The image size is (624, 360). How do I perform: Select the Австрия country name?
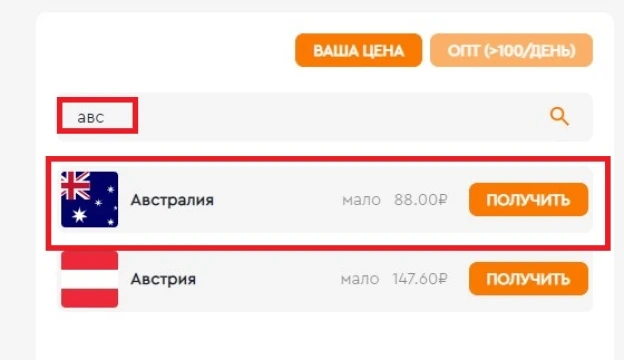[163, 279]
